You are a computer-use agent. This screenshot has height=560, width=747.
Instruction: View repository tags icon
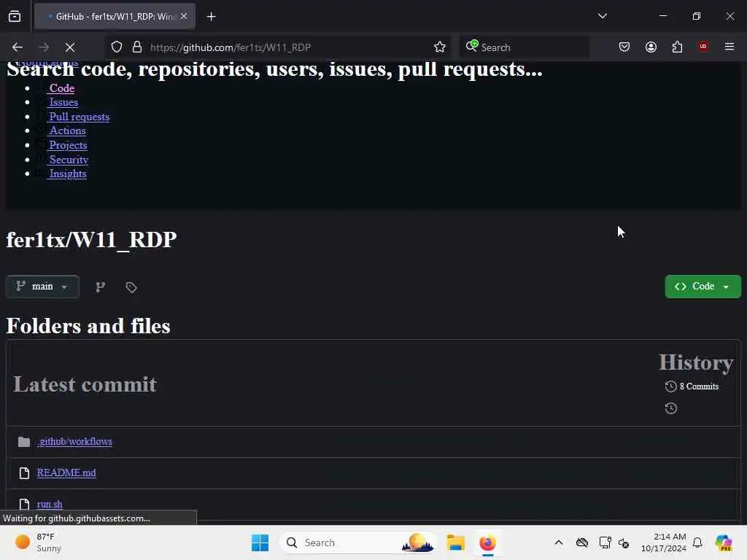click(131, 287)
